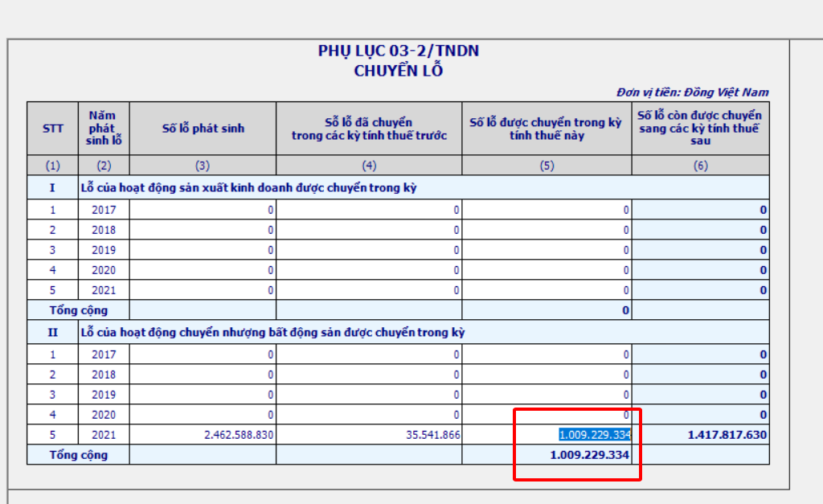Click section II 'Tổng cộng' total 1.009.229.334
The image size is (823, 504).
coord(590,455)
